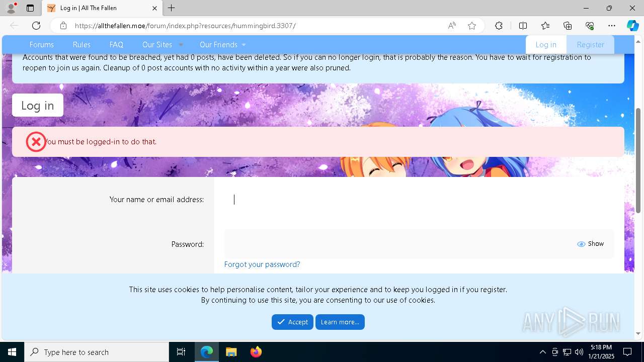
Task: Click the Our Friends menu label
Action: click(218, 45)
